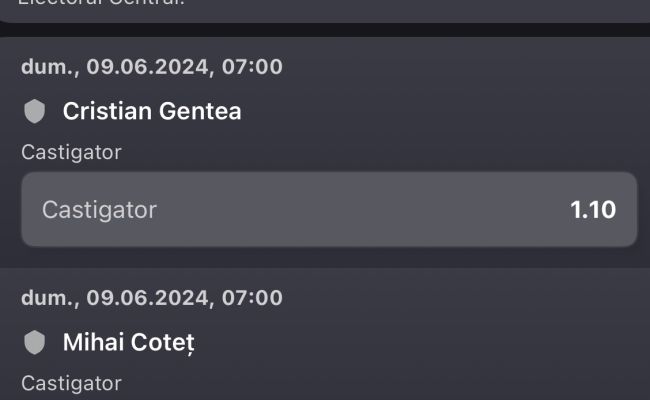
Task: Click the surname Coteț in the second card
Action: [x=163, y=343]
